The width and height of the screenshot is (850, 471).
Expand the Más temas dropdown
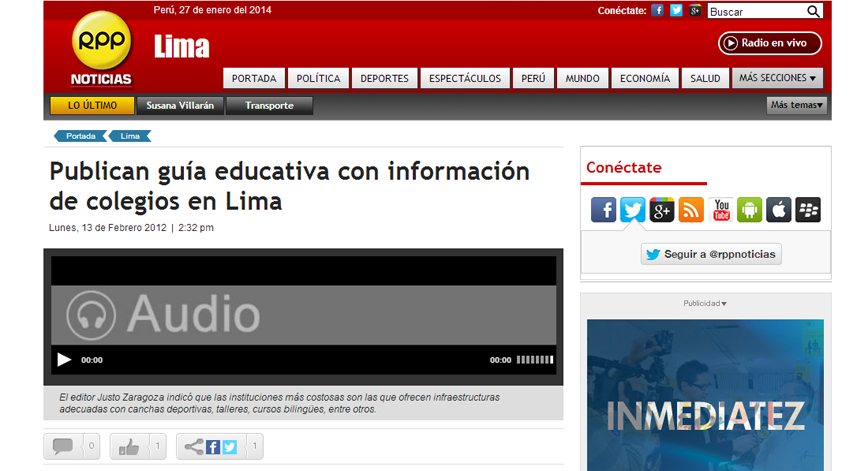(x=797, y=105)
